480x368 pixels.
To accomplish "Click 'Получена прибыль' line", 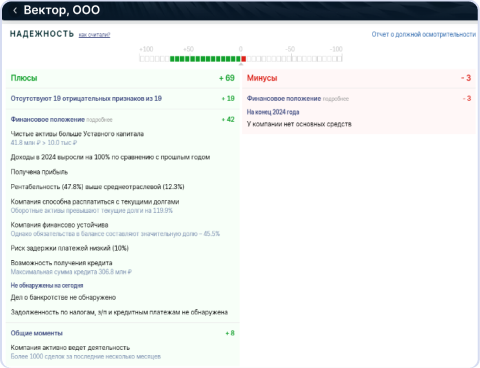I will 39,172.
